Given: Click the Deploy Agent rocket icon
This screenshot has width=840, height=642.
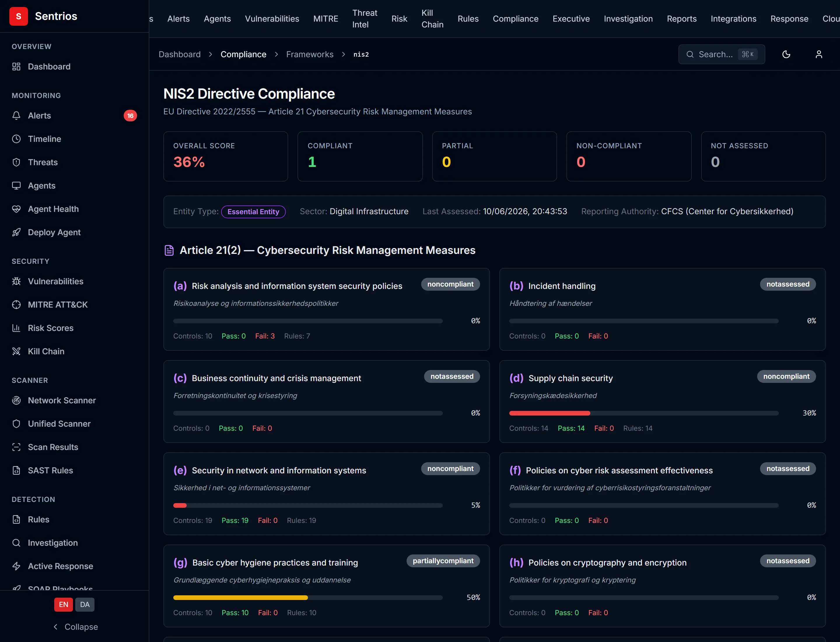Looking at the screenshot, I should (16, 232).
